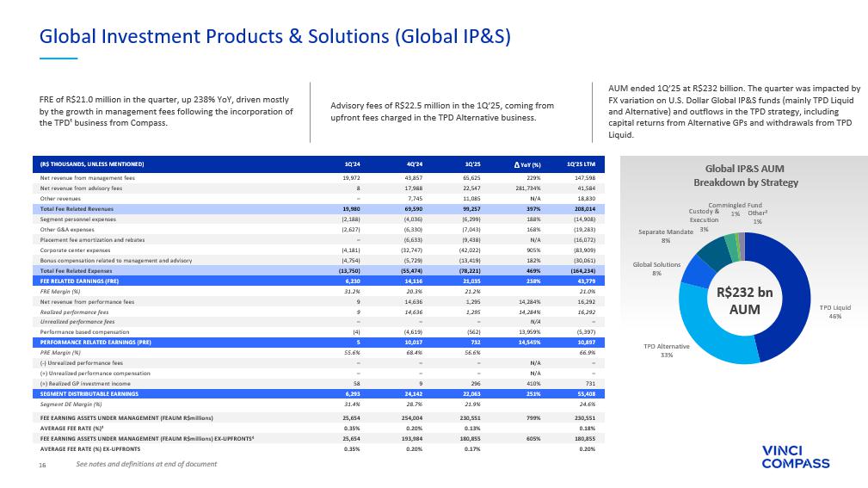Select the '238%' FRE YoY cell
The width and height of the screenshot is (868, 488).
pos(535,281)
